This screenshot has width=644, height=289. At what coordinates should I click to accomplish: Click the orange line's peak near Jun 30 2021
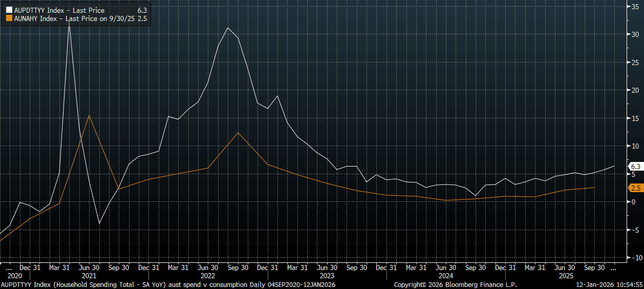point(89,116)
